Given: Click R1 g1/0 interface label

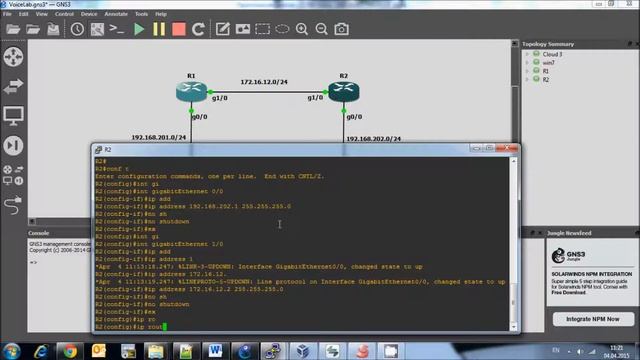Looking at the screenshot, I should [220, 98].
